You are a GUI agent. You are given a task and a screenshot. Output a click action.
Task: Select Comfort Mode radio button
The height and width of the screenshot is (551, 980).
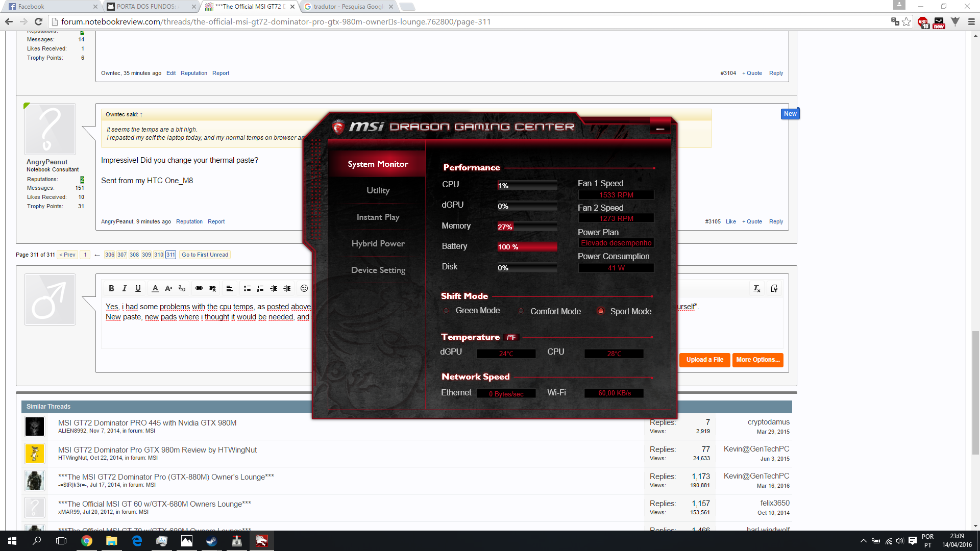point(521,311)
